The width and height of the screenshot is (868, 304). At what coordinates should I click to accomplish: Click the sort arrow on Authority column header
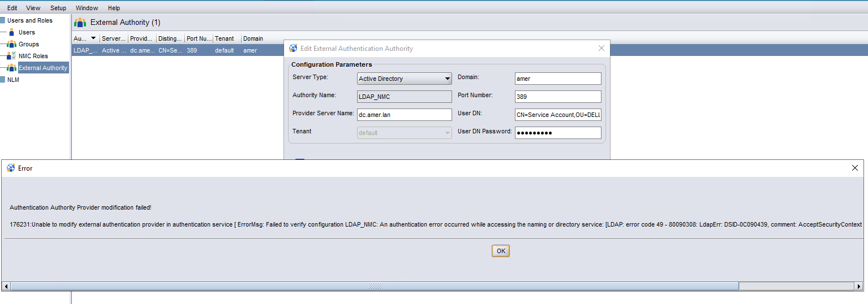[x=93, y=38]
